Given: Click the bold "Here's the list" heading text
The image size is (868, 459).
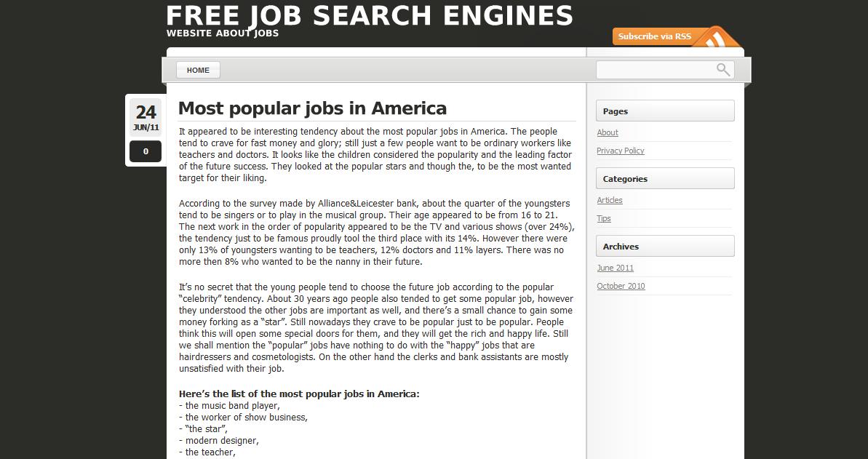Looking at the screenshot, I should [299, 394].
